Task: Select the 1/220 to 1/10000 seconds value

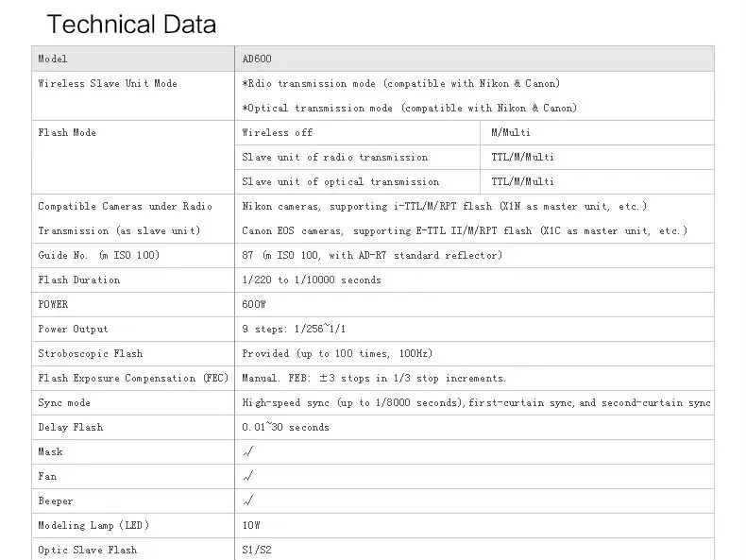Action: click(x=312, y=280)
